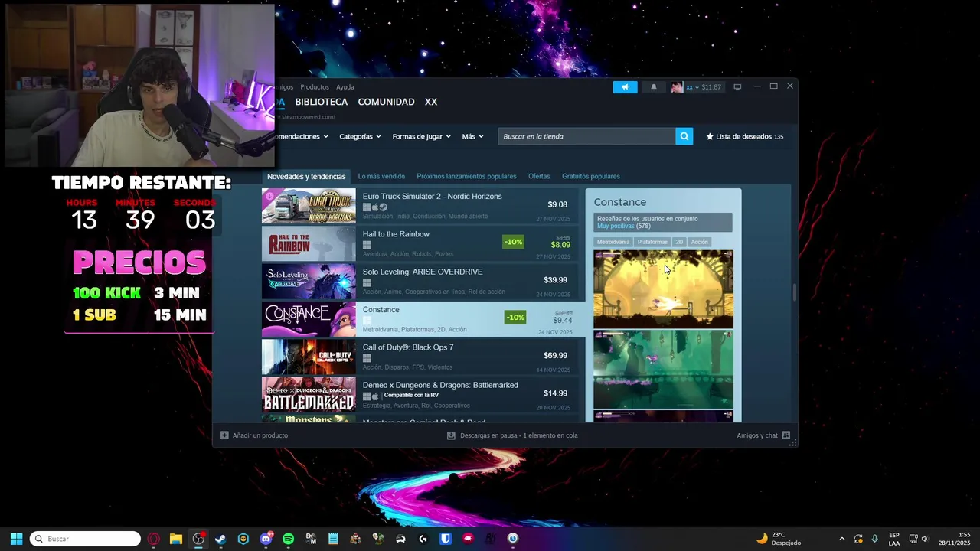Screen dimensions: 980x551
Task: Open File Explorer from taskbar
Action: [176, 539]
